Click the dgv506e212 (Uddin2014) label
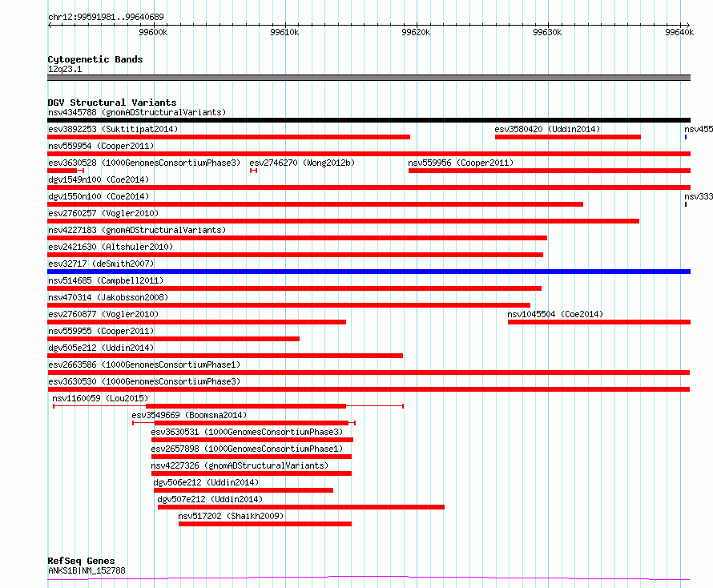The height and width of the screenshot is (588, 713). (206, 482)
